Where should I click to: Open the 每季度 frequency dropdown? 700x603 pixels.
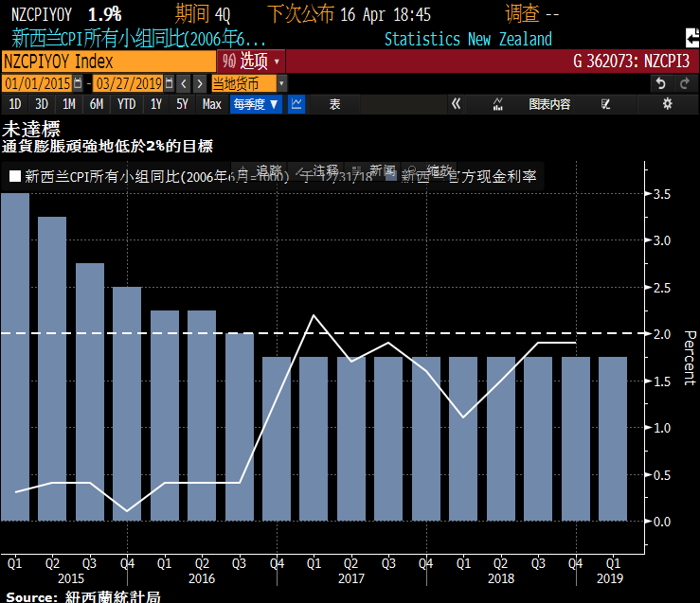point(256,104)
